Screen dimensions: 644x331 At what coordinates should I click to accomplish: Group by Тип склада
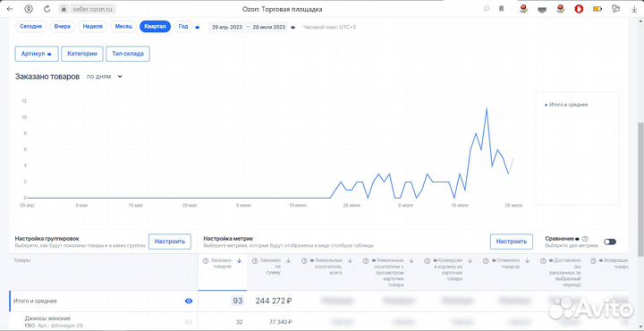point(128,54)
